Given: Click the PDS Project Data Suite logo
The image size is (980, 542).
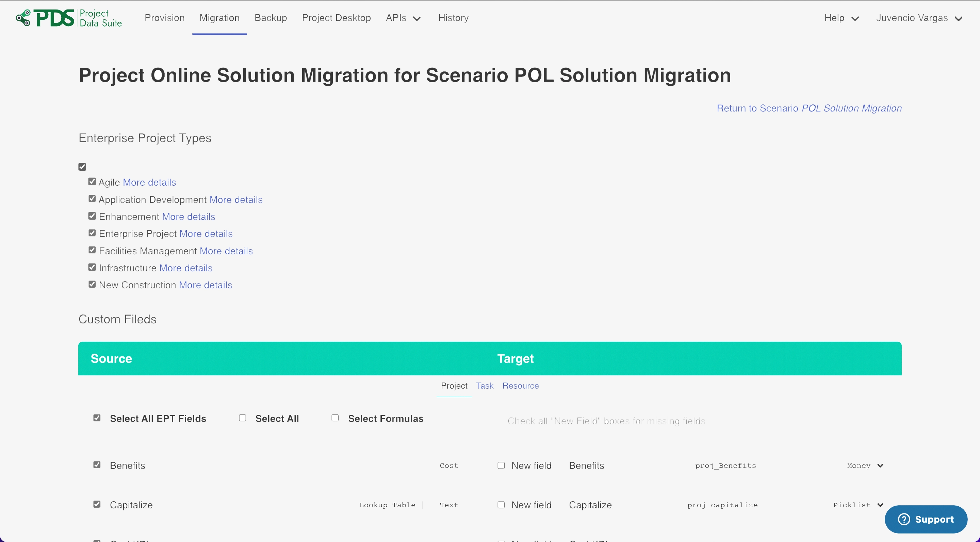Looking at the screenshot, I should coord(69,18).
